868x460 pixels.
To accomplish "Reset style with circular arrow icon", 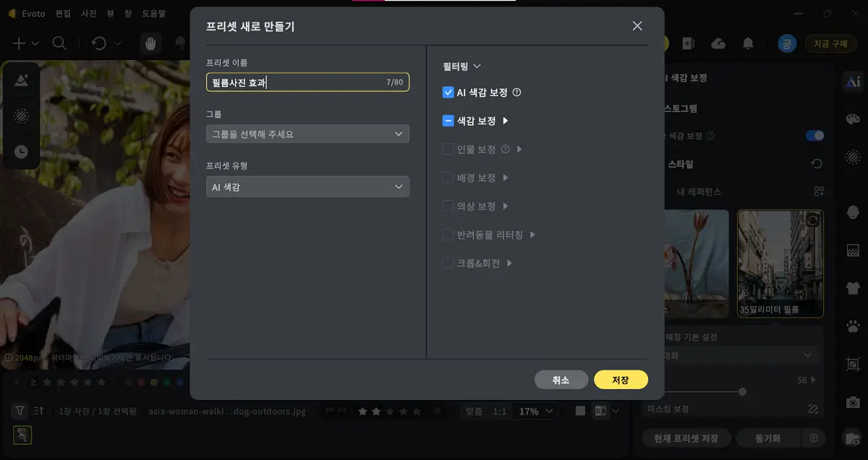I will [817, 164].
